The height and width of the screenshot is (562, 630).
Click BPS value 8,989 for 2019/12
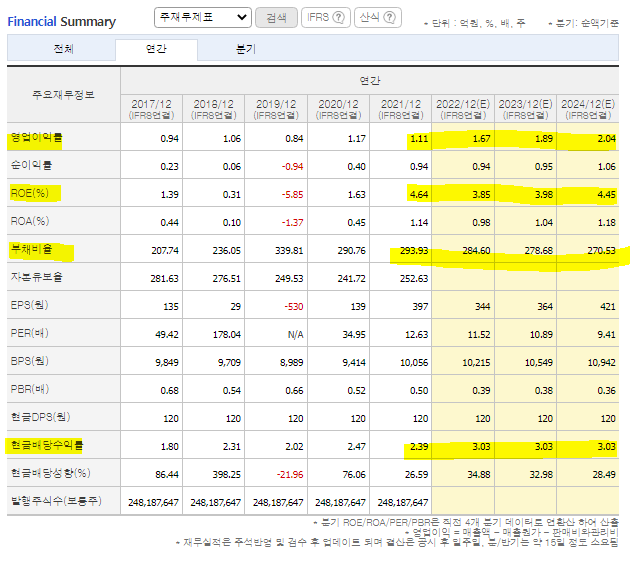point(292,363)
